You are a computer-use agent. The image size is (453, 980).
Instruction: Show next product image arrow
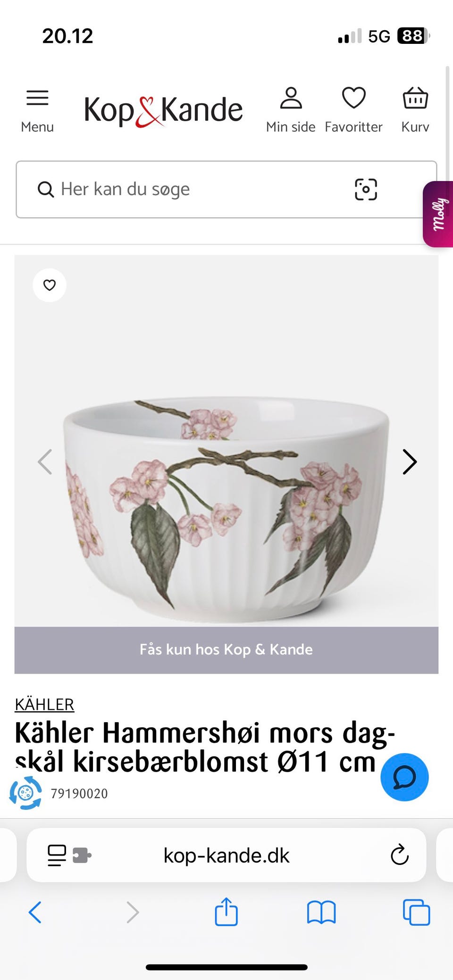pos(410,461)
